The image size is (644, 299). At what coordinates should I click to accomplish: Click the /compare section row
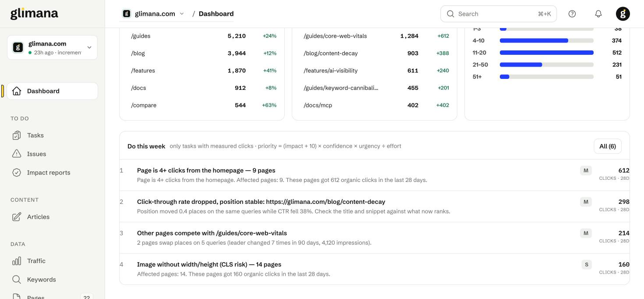coord(202,105)
